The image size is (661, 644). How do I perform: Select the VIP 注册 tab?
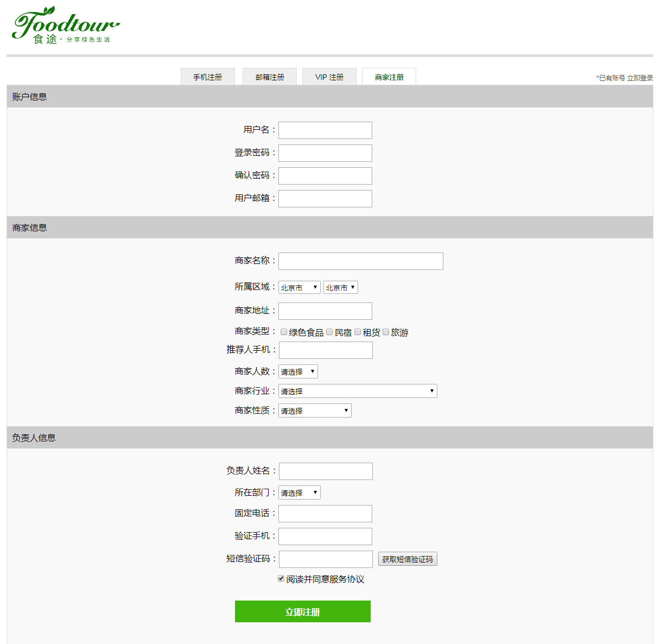329,77
